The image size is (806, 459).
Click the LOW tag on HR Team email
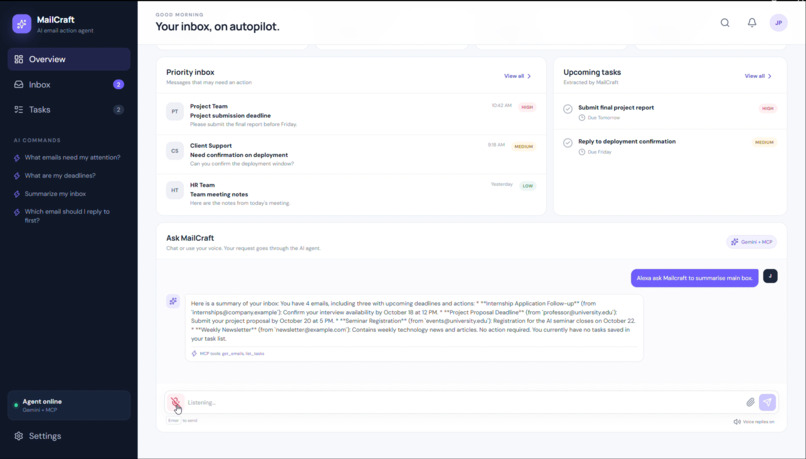click(x=527, y=186)
